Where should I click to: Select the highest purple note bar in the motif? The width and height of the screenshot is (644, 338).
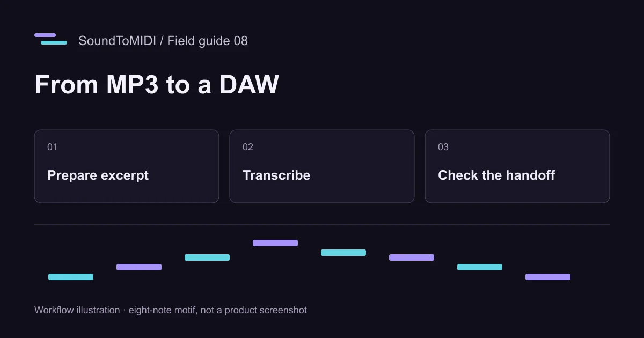coord(275,243)
